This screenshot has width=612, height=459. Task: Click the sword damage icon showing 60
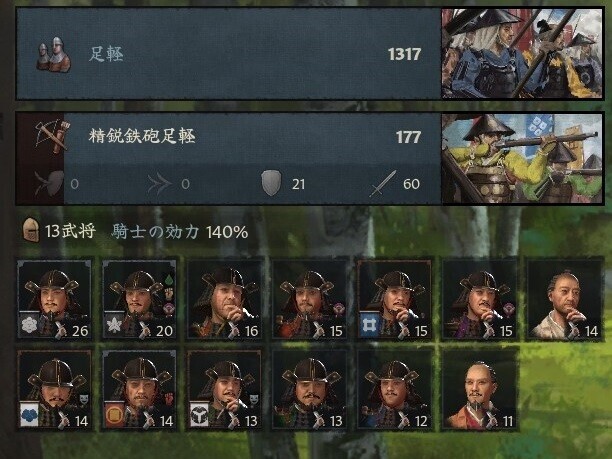coord(383,183)
